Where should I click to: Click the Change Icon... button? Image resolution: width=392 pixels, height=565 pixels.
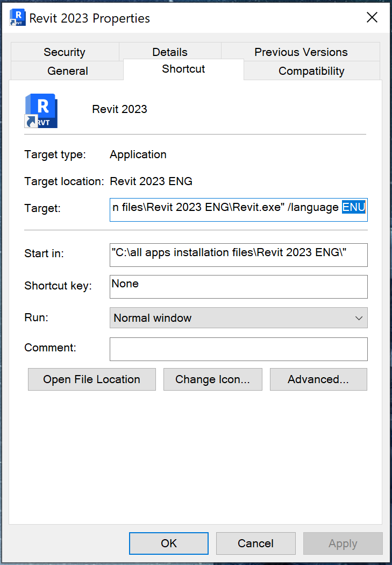212,379
